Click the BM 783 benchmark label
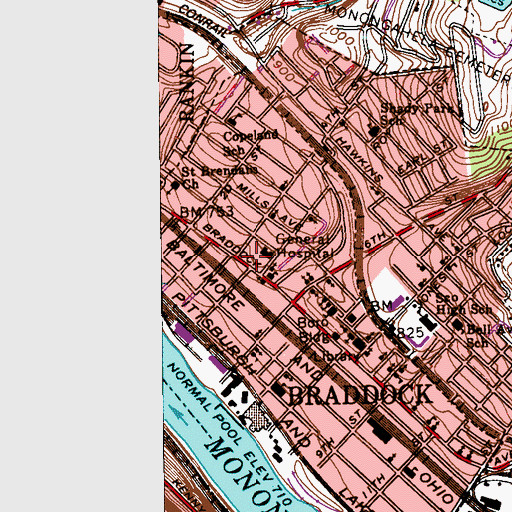The width and height of the screenshot is (512, 512). coord(207,212)
